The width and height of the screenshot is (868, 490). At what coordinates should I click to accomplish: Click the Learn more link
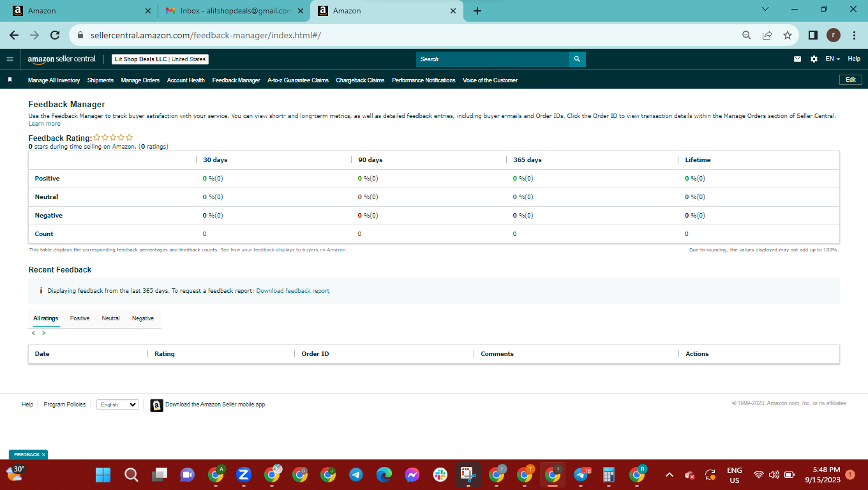point(45,124)
